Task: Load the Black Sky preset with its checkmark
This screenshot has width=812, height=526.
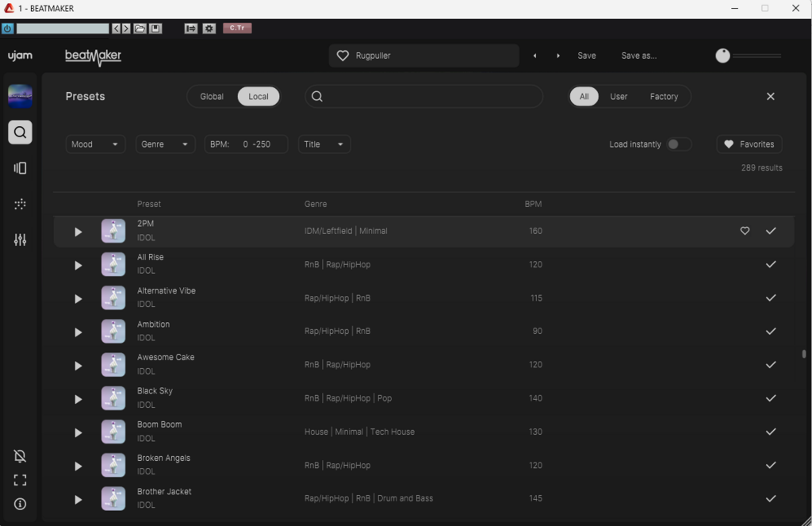Action: 771,398
